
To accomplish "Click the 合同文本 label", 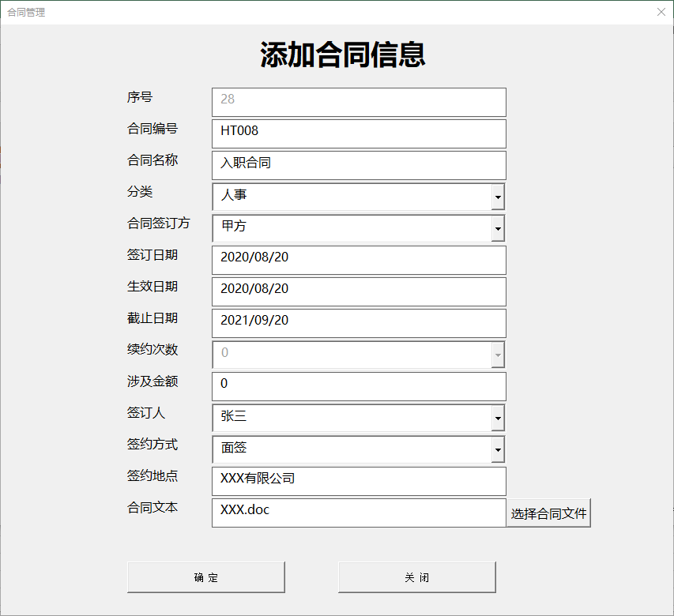I will click(x=152, y=508).
